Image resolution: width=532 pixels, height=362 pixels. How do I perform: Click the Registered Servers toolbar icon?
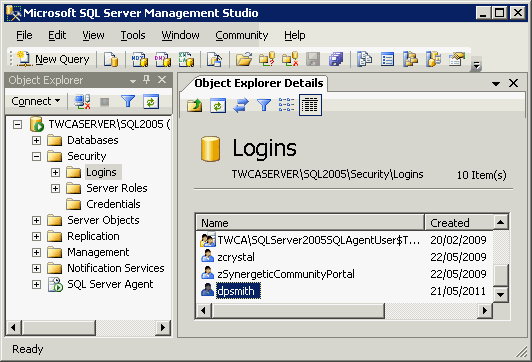[364, 59]
